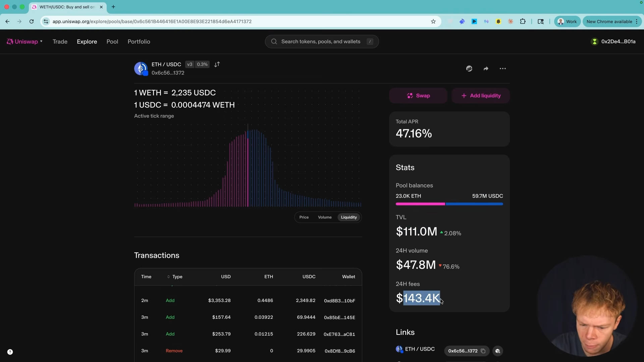Click the browser forward arrow
Screen dimensions: 644x362
coord(19,21)
